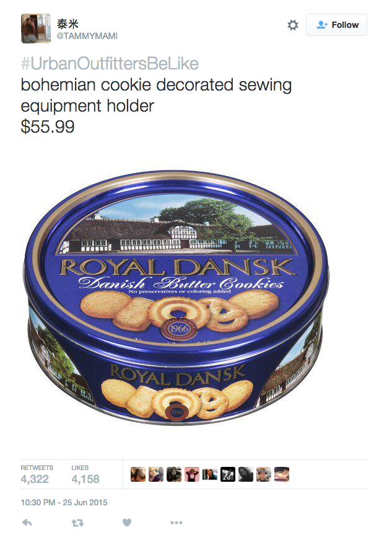Viewport: 392px width, 545px height.
Task: Click the second liker avatar thumbnail
Action: pos(156,474)
